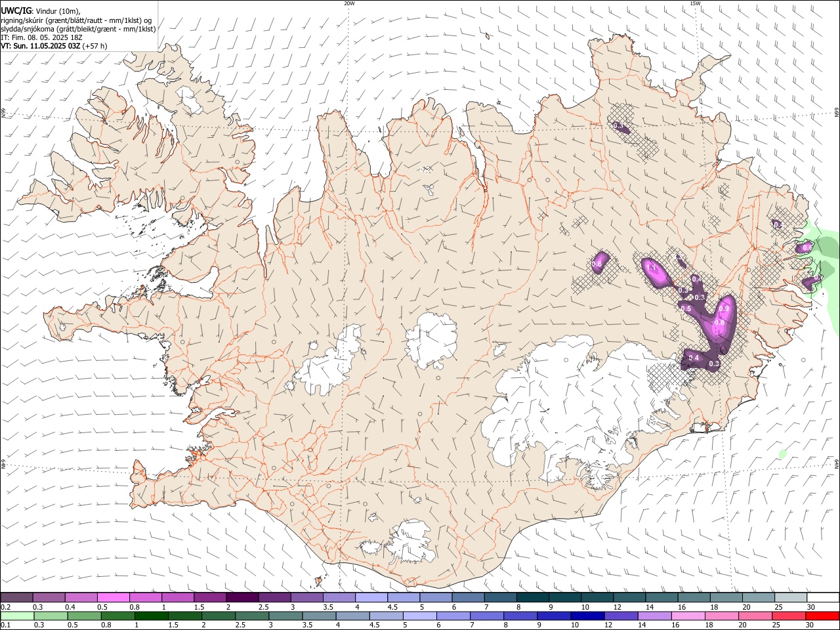Click the 3.5–4 grey-blue swatch in lower row
840x630 pixels.
click(x=319, y=616)
